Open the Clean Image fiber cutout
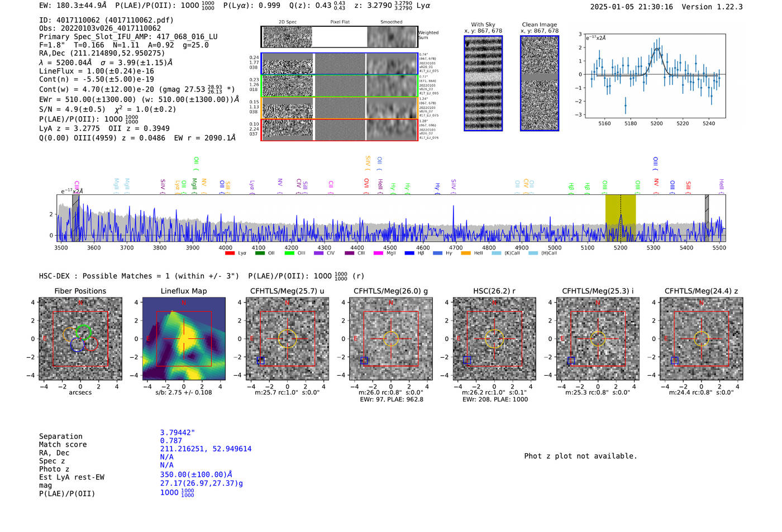 540,83
